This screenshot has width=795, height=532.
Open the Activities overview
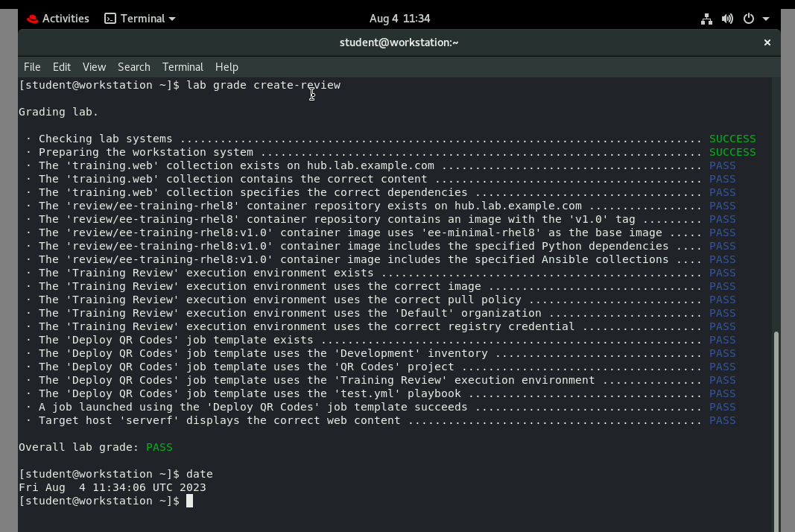point(66,18)
